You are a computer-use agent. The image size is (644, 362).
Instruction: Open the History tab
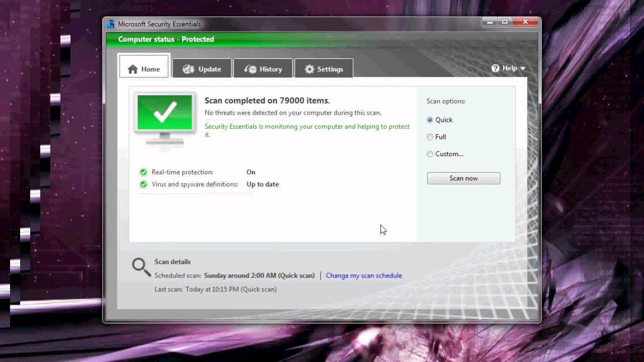(263, 68)
